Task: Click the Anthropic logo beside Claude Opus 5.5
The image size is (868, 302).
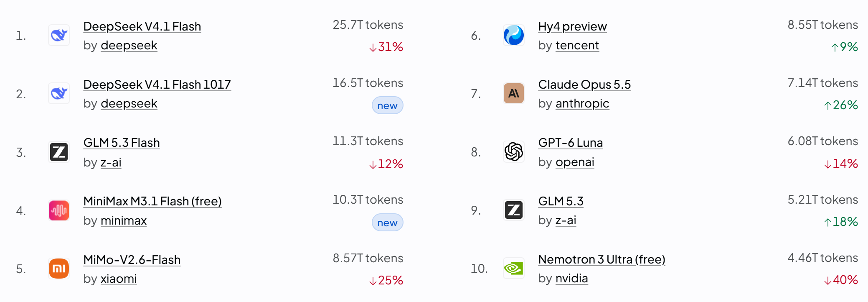Action: pos(514,93)
